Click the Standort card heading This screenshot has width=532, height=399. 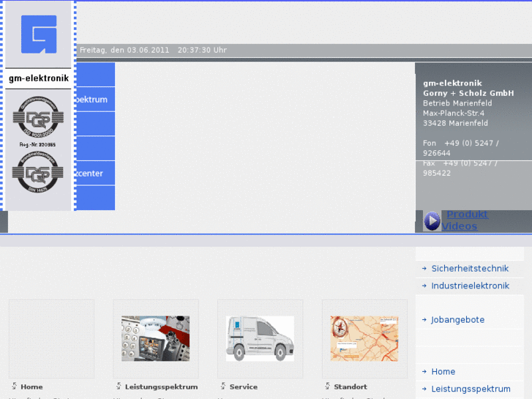351,387
